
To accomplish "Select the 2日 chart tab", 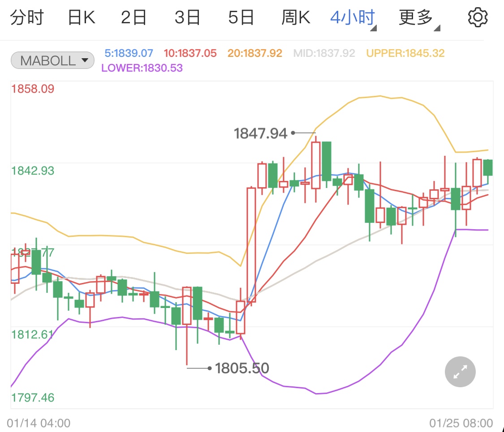I will 134,17.
